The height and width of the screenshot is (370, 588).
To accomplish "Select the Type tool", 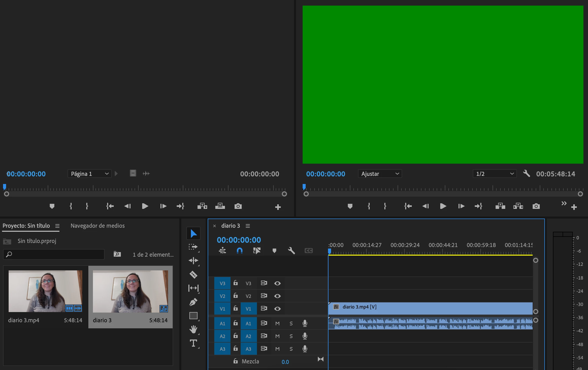I will (x=193, y=343).
